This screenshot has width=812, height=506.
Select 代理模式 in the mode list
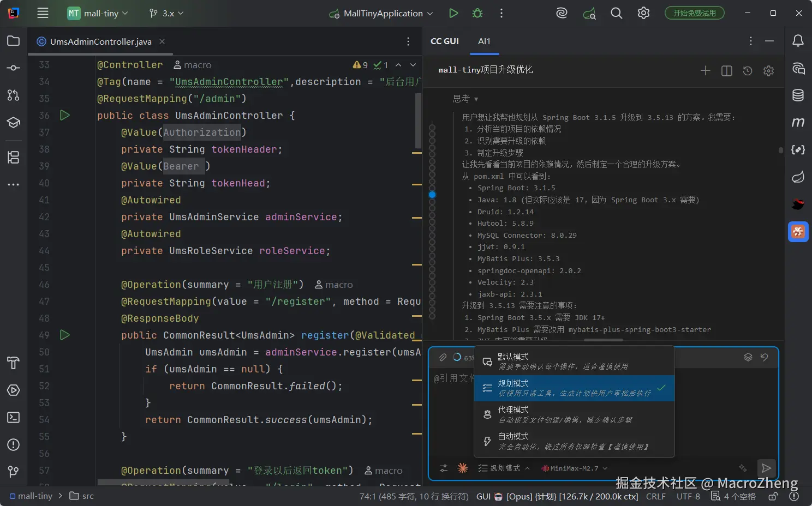pos(574,414)
